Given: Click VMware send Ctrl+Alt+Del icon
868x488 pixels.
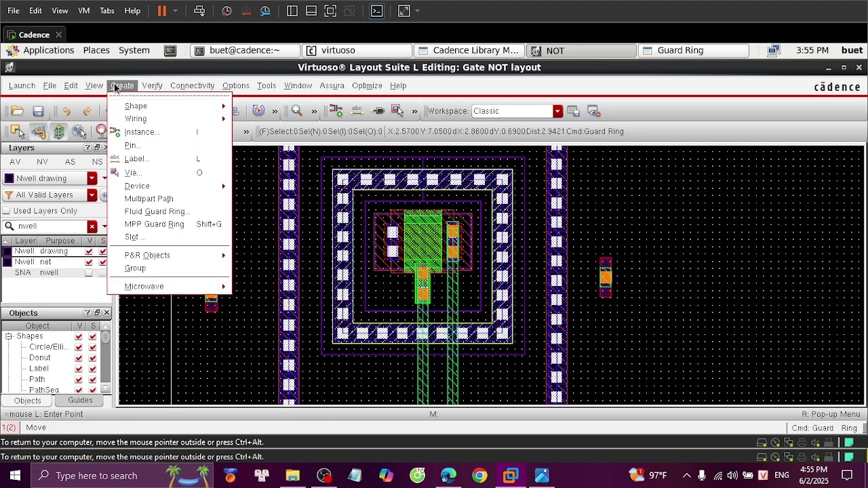Looking at the screenshot, I should click(x=199, y=11).
